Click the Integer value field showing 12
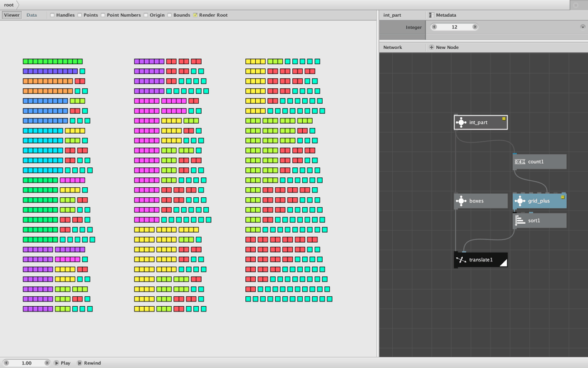Screen dimensions: 588x368 455,27
